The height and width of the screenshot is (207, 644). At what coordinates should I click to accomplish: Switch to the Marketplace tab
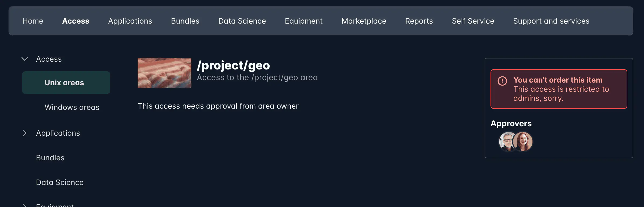(364, 21)
